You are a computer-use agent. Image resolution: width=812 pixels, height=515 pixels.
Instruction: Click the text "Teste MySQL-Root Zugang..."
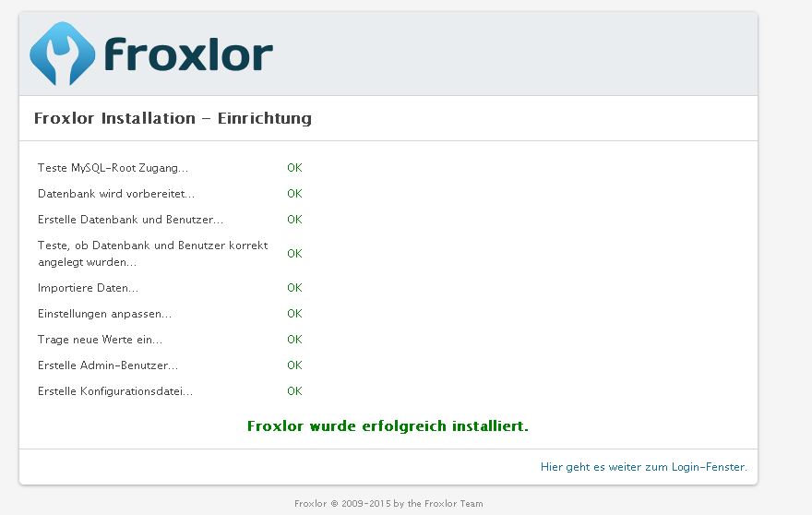coord(113,168)
